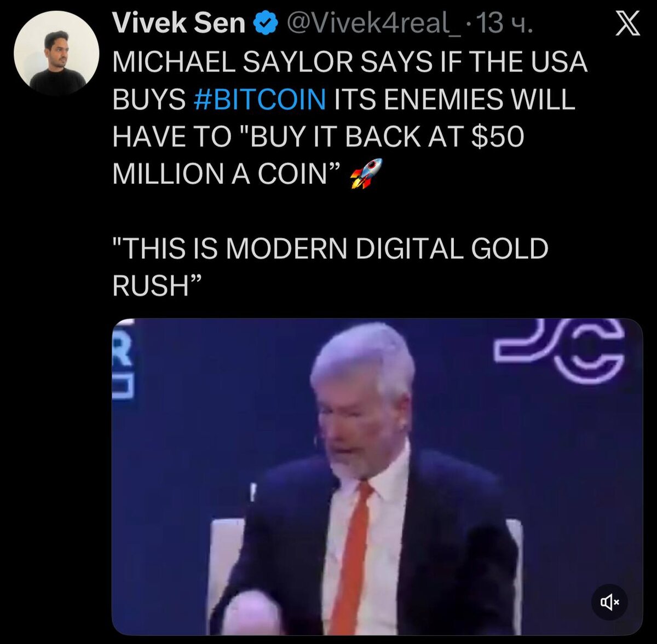
Task: Click the rocket emoji in tweet
Action: point(366,173)
